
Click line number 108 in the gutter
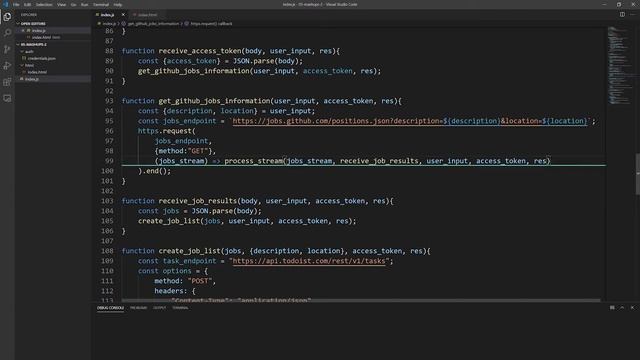coord(107,251)
